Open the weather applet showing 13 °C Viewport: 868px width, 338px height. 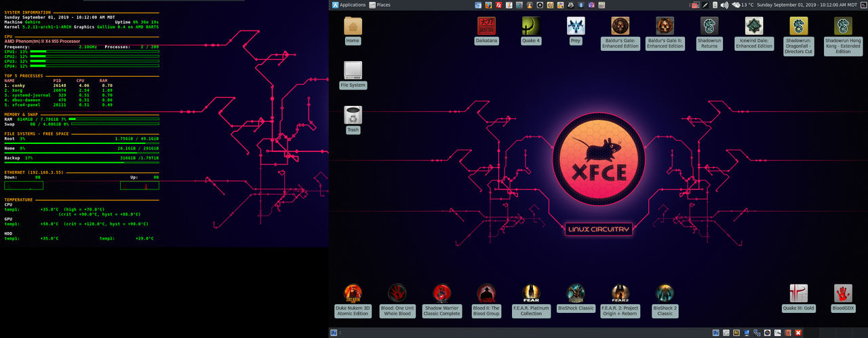click(742, 5)
